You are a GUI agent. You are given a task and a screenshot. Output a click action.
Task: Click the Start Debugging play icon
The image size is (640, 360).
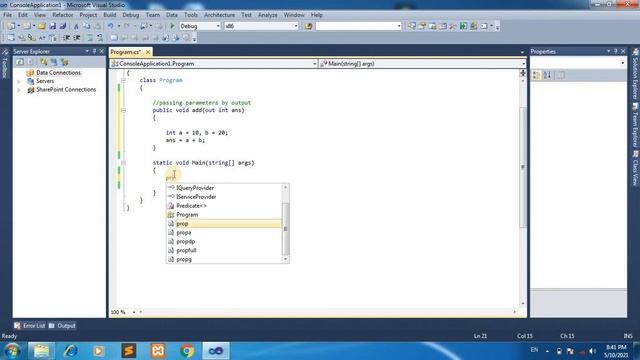tap(172, 26)
